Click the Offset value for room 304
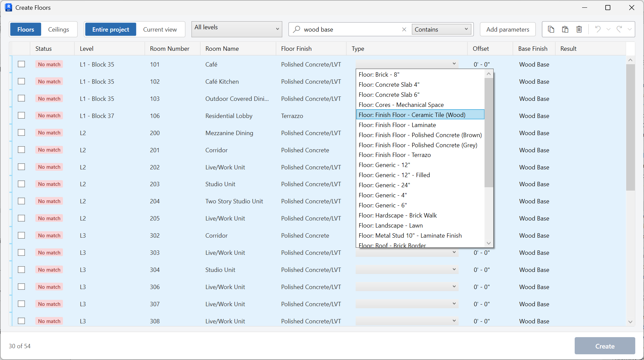This screenshot has height=360, width=644. [481, 270]
